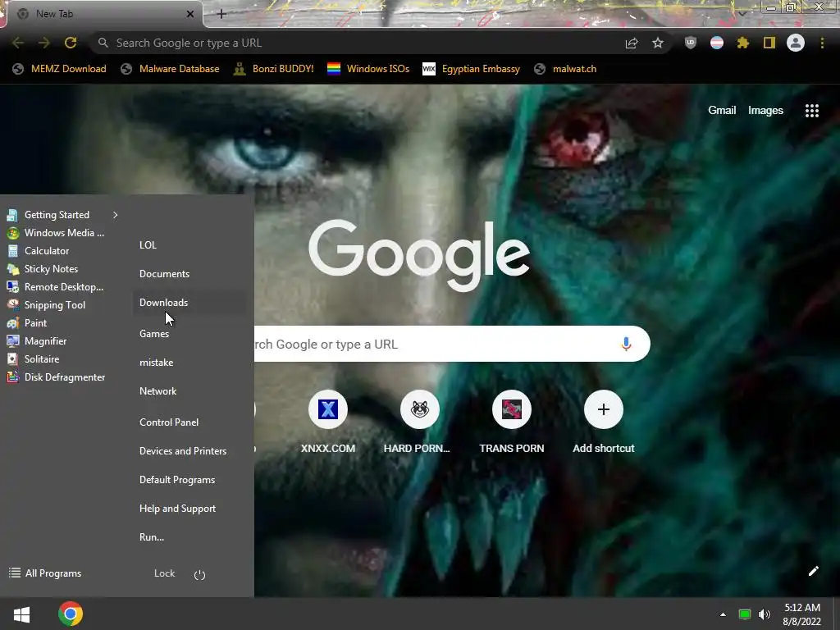Click the Chrome icon in the taskbar
The width and height of the screenshot is (840, 630).
click(x=71, y=614)
